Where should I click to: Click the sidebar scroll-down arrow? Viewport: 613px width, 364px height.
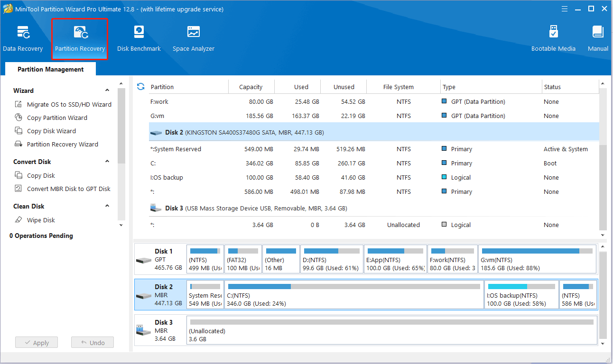coord(121,225)
